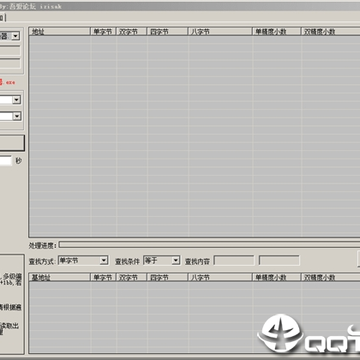Screen dimensions: 360x360
Task: Click the 单精度小数 column header in the upper table
Action: [277, 32]
